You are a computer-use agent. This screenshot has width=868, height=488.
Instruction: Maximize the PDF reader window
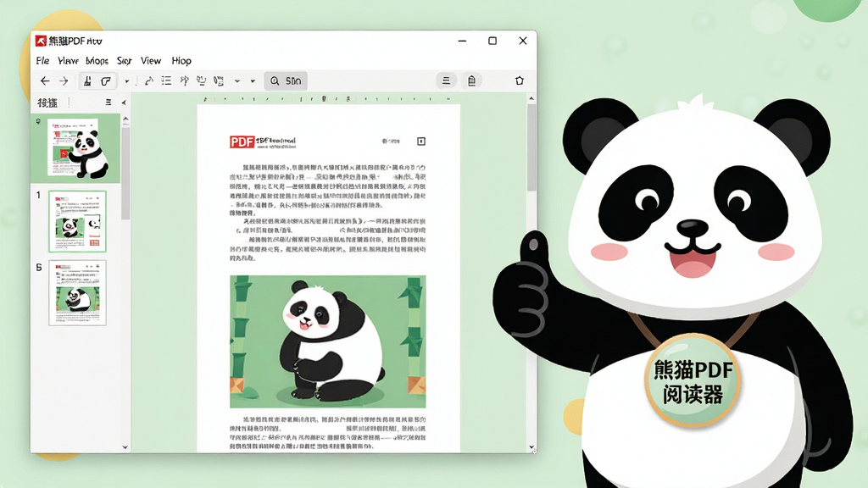492,41
